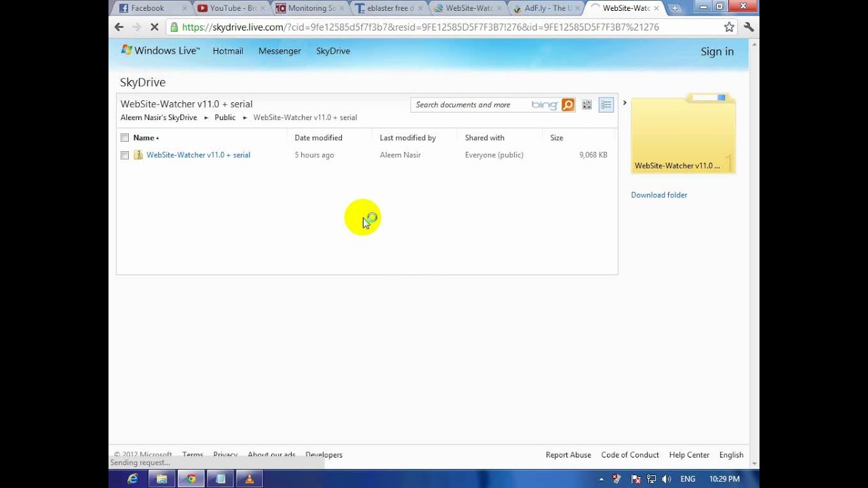Screen dimensions: 868x488
Task: Open the WebSite-Watcher v11.0 + serial file link
Action: [x=198, y=155]
